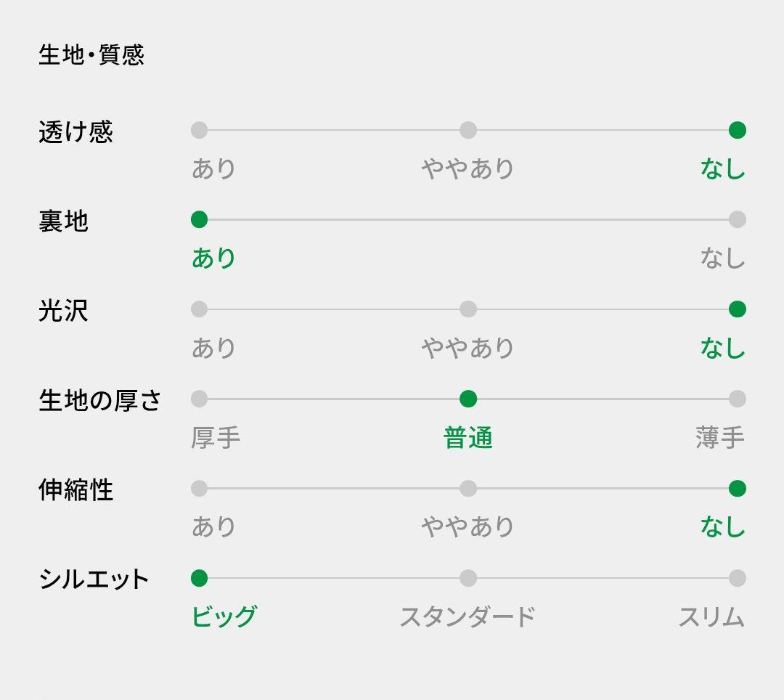Choose the ややあり dot for 伸縮性

click(468, 489)
